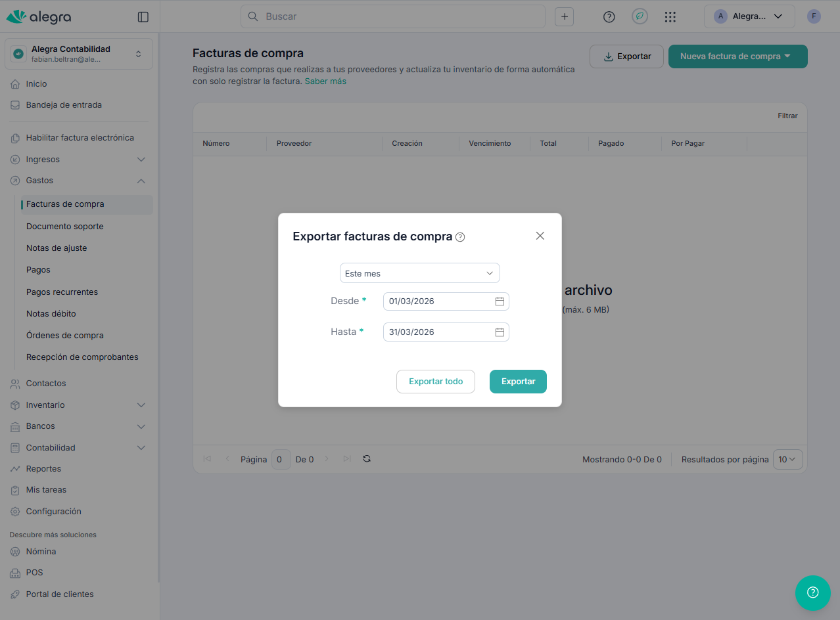Click the Exportar todo button
840x620 pixels.
click(x=435, y=381)
